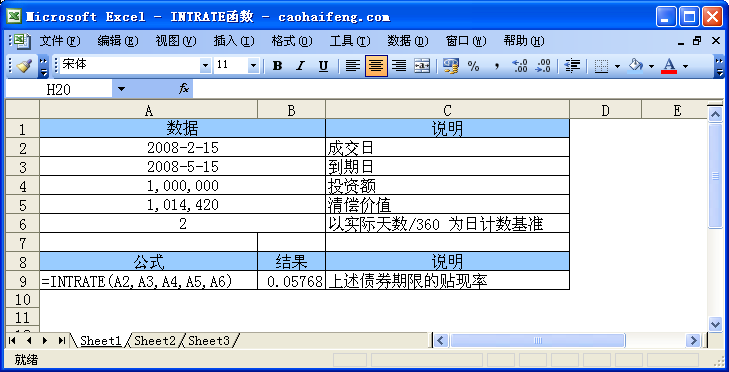Click vertical scrollbar down arrow
The image size is (729, 372).
(x=715, y=324)
